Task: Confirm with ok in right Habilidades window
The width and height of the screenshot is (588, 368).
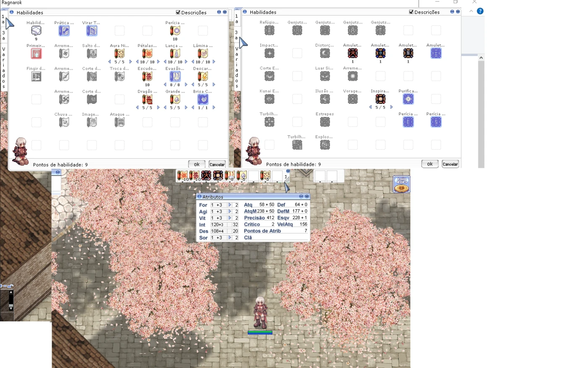Action: [430, 164]
